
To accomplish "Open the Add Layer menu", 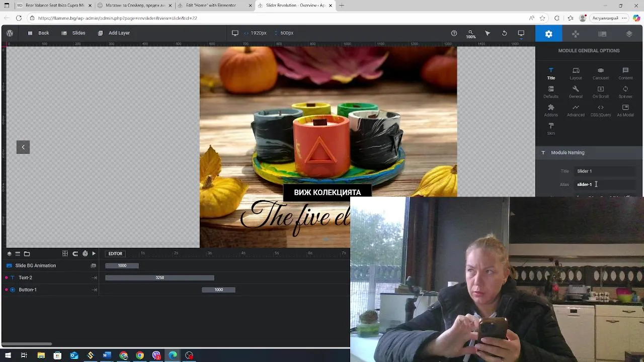I will (x=114, y=33).
